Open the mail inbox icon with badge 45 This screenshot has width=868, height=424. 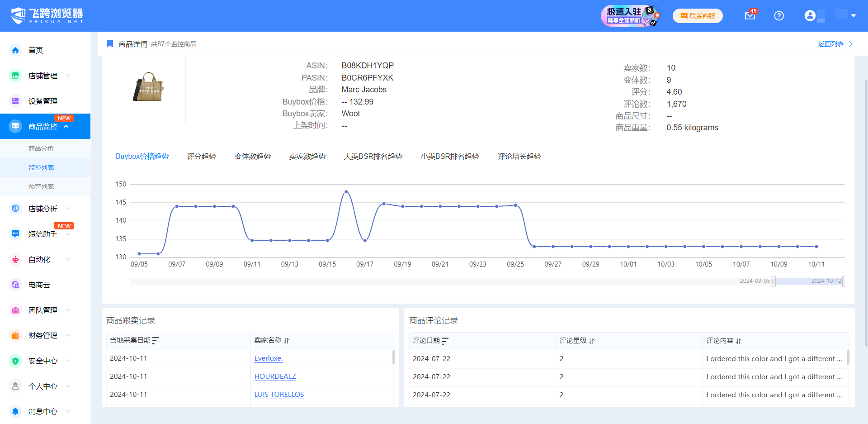(750, 16)
